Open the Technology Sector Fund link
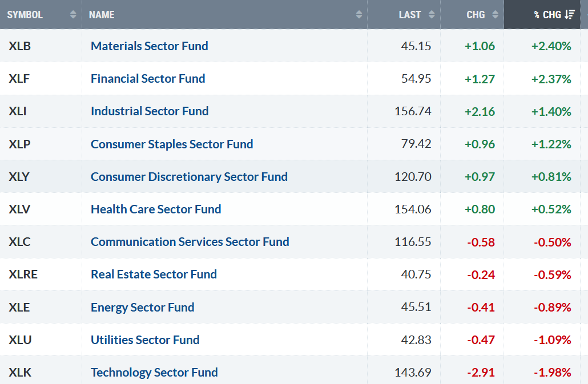The image size is (588, 384). (x=154, y=372)
